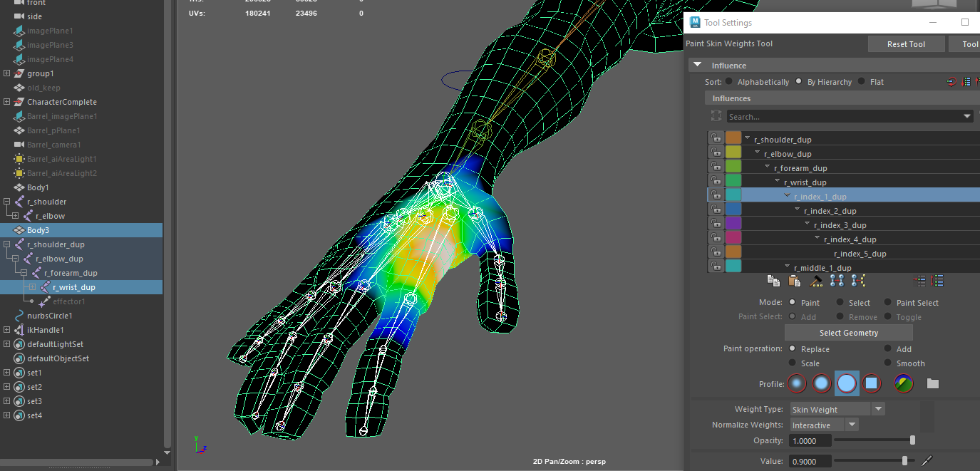Image resolution: width=980 pixels, height=471 pixels.
Task: Click the copy weights icon below influences list
Action: point(773,281)
